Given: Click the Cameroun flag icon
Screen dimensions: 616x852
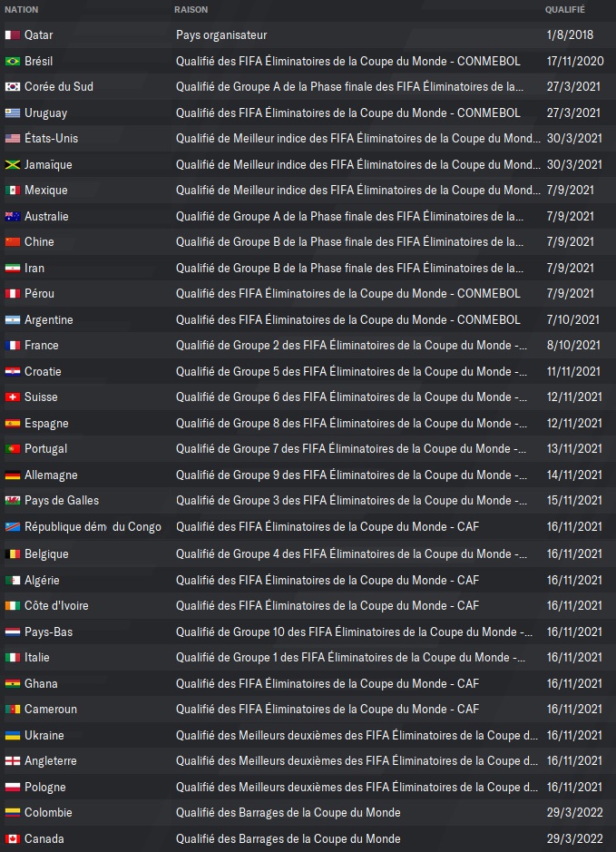Looking at the screenshot, I should 13,710.
